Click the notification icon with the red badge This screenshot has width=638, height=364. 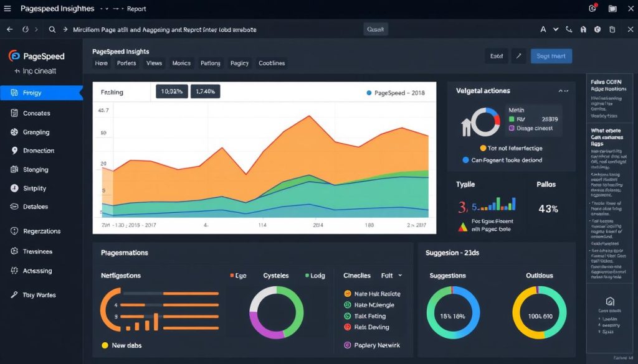593,8
